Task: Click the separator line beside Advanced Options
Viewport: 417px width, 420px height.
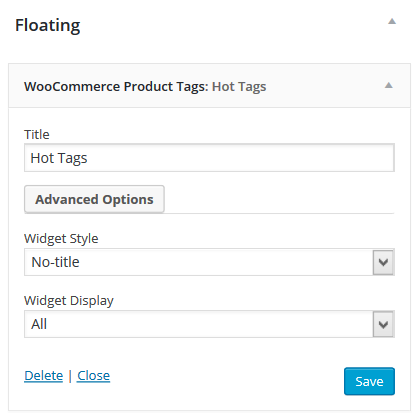Action: [x=279, y=213]
